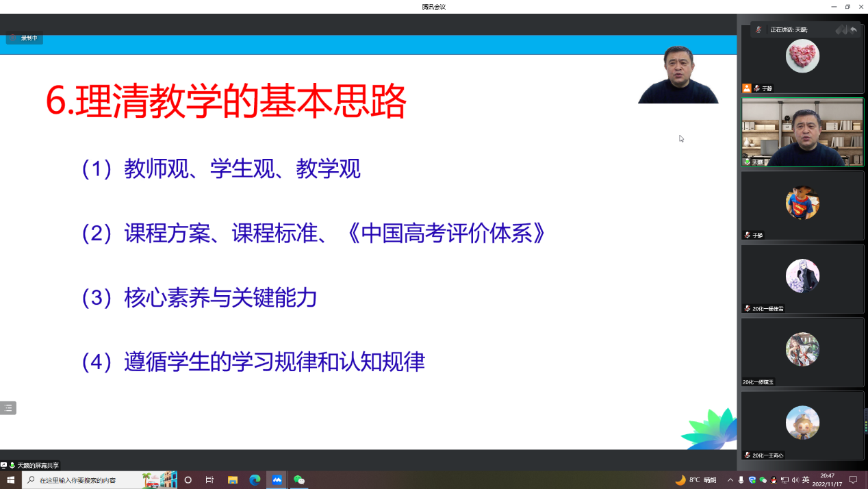Launch Microsoft Edge from taskbar
868x489 pixels.
pos(255,480)
